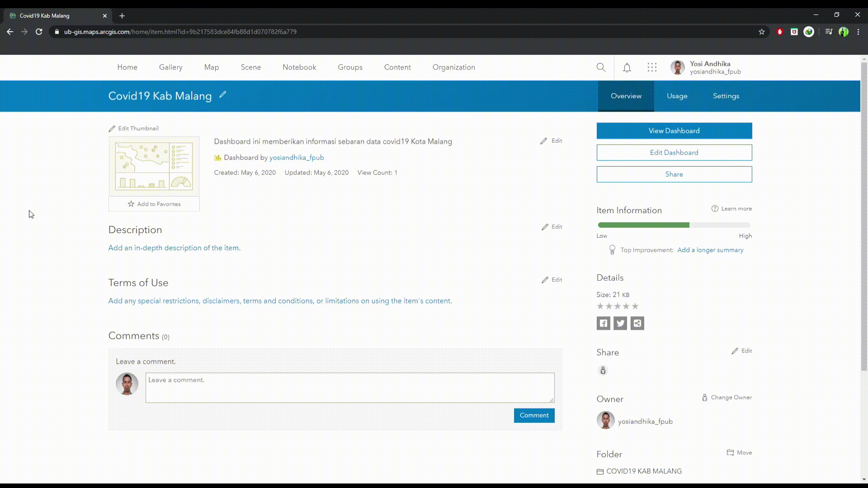
Task: Add item to Favorites
Action: pos(154,204)
